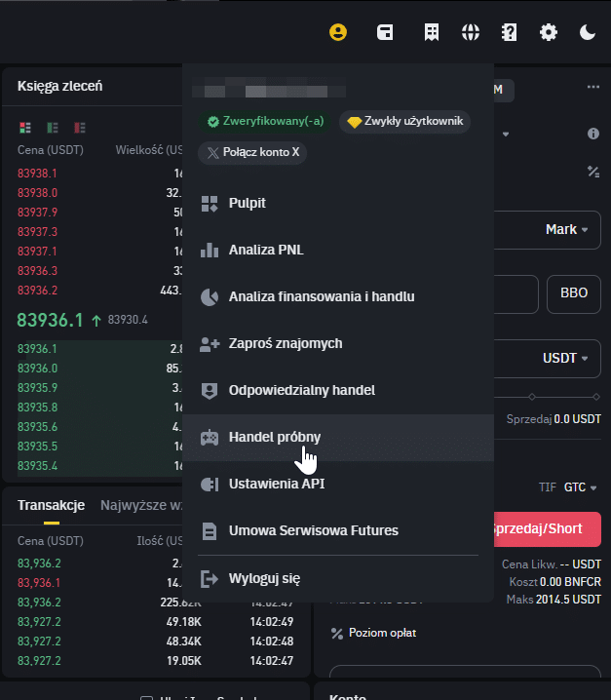
Task: Select Analiza finansowania i handlu
Action: pyautogui.click(x=338, y=297)
